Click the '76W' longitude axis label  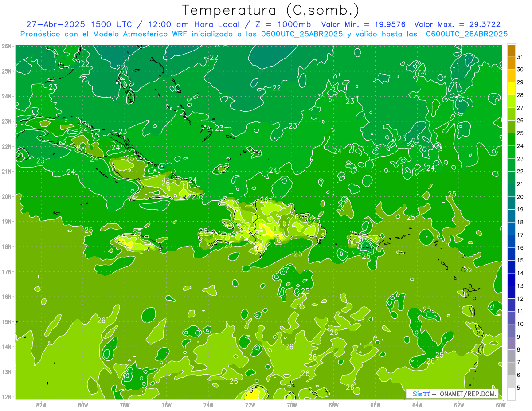(167, 405)
